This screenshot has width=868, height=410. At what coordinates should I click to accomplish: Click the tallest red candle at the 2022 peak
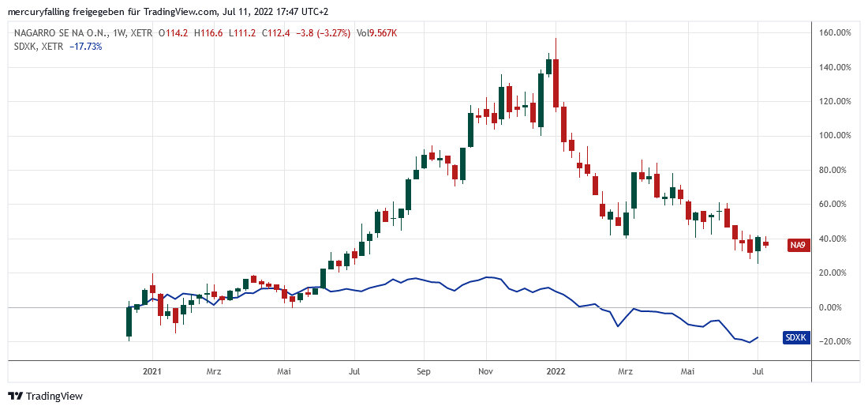(556, 82)
